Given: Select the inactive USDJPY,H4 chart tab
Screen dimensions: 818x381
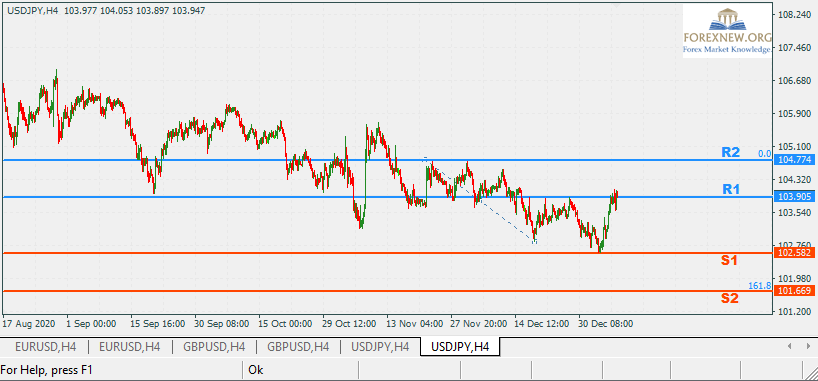Looking at the screenshot, I should [380, 347].
